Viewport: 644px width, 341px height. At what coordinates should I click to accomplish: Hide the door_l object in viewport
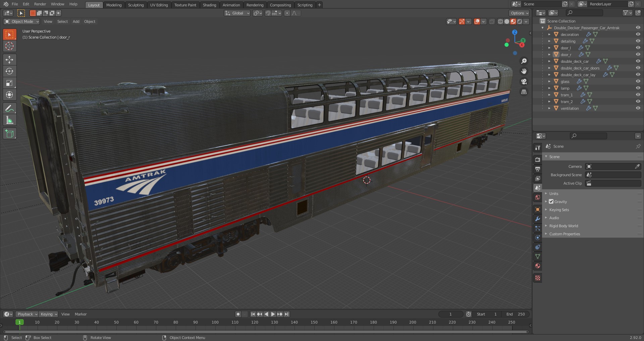(638, 48)
